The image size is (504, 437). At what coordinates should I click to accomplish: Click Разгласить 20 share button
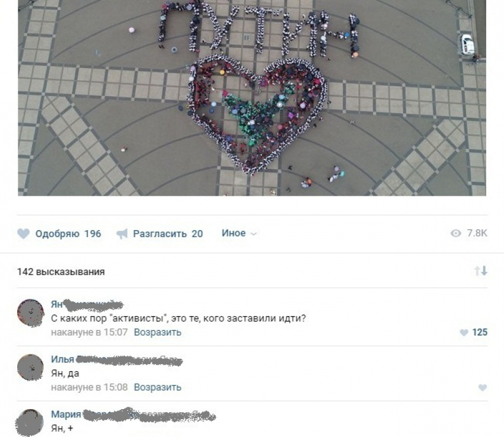[160, 234]
